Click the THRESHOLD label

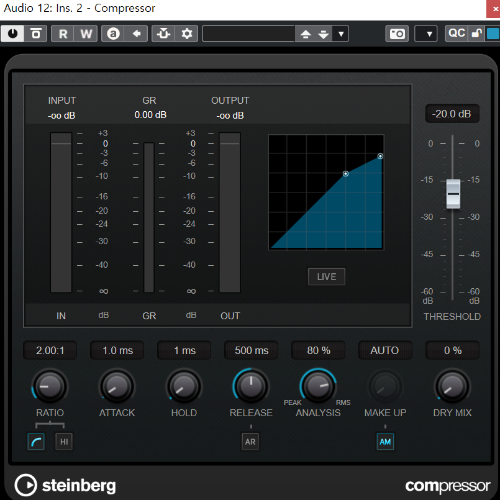click(452, 316)
